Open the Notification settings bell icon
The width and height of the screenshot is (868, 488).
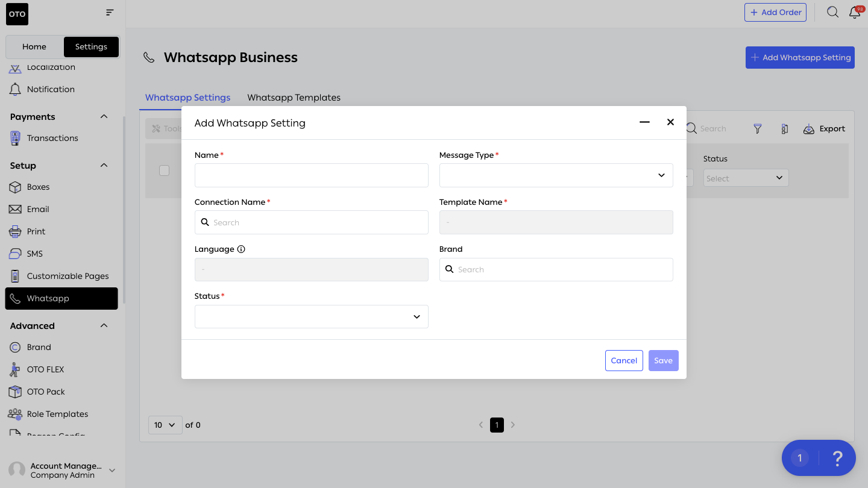point(15,89)
